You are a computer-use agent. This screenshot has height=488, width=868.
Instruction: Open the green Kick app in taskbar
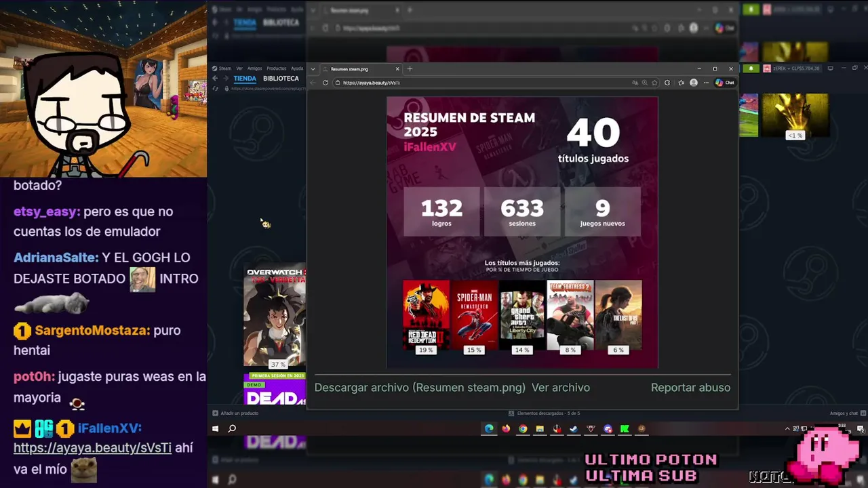tap(625, 428)
